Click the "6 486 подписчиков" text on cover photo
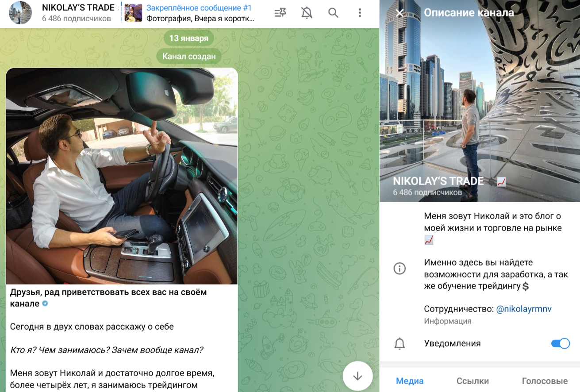The image size is (580, 392). 427,192
